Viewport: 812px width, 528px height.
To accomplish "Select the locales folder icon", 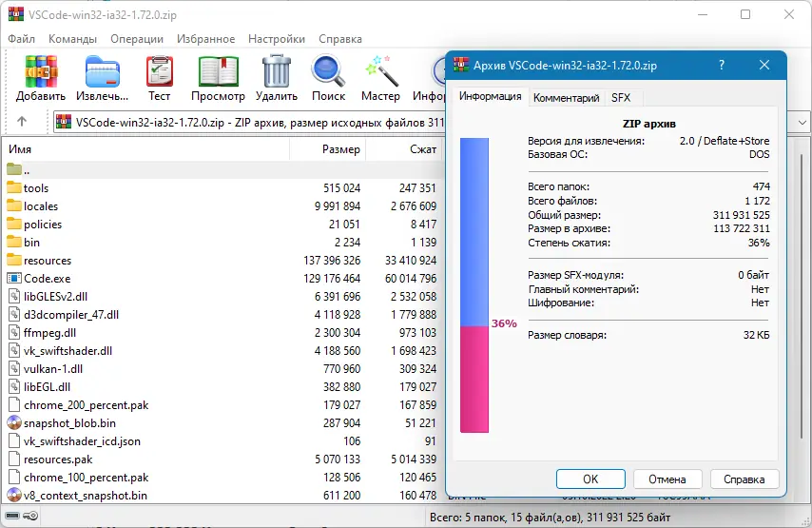I will [14, 205].
